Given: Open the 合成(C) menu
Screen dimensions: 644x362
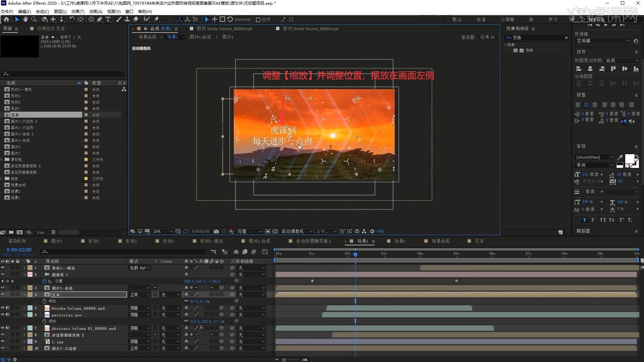Looking at the screenshot, I should tap(42, 11).
